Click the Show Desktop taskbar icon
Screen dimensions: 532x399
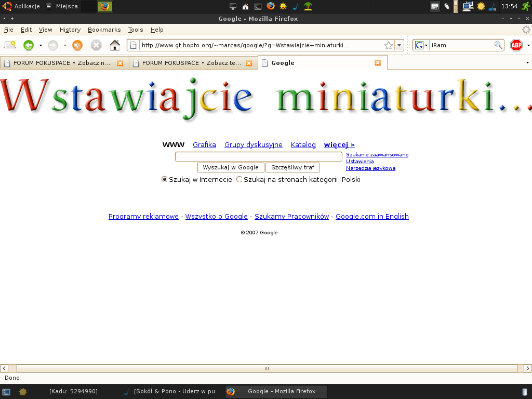[x=6, y=392]
